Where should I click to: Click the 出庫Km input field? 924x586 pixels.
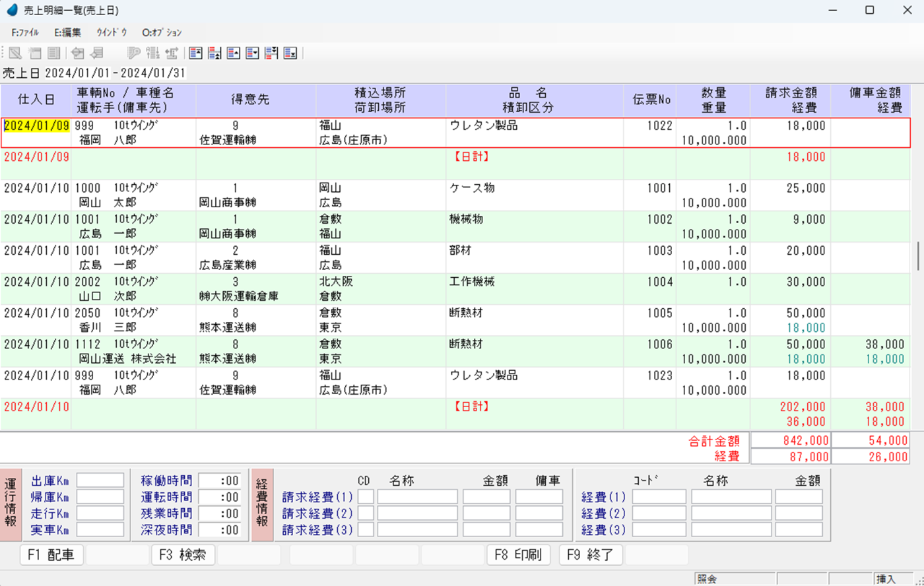pos(100,480)
